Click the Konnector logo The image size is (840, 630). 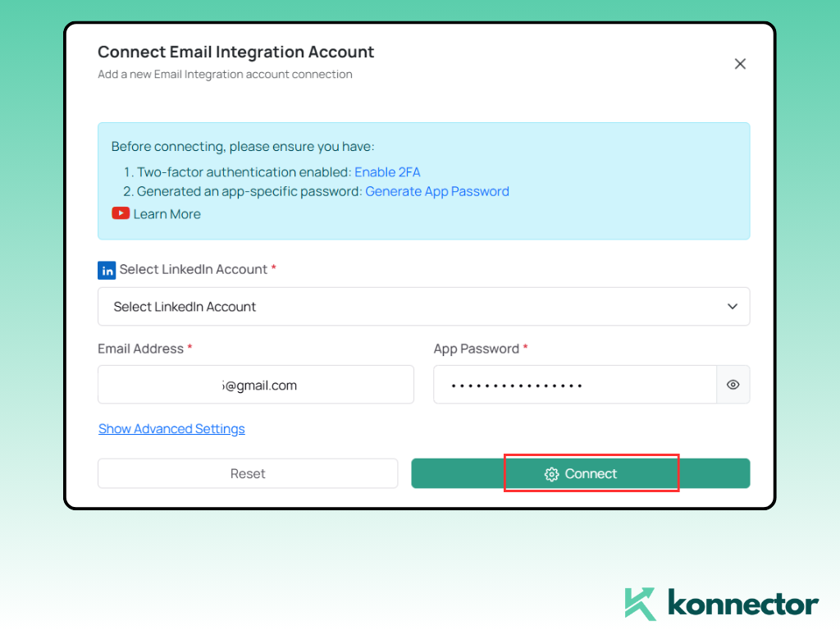coord(721,605)
